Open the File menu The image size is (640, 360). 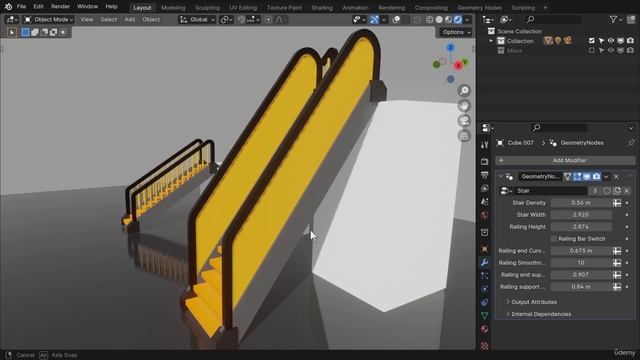coord(21,7)
